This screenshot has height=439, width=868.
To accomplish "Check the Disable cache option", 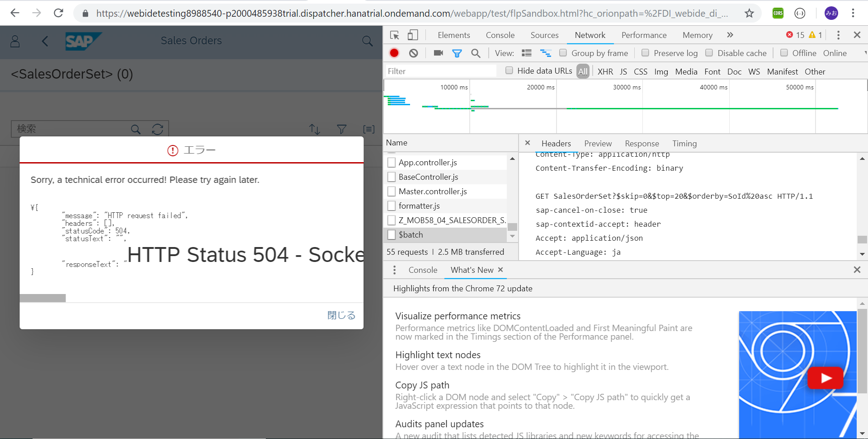I will click(x=709, y=53).
